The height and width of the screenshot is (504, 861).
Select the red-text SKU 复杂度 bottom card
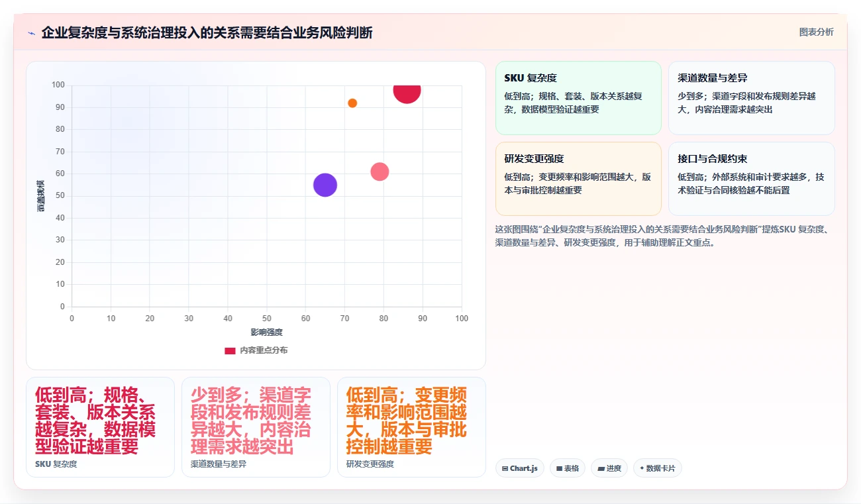point(100,427)
